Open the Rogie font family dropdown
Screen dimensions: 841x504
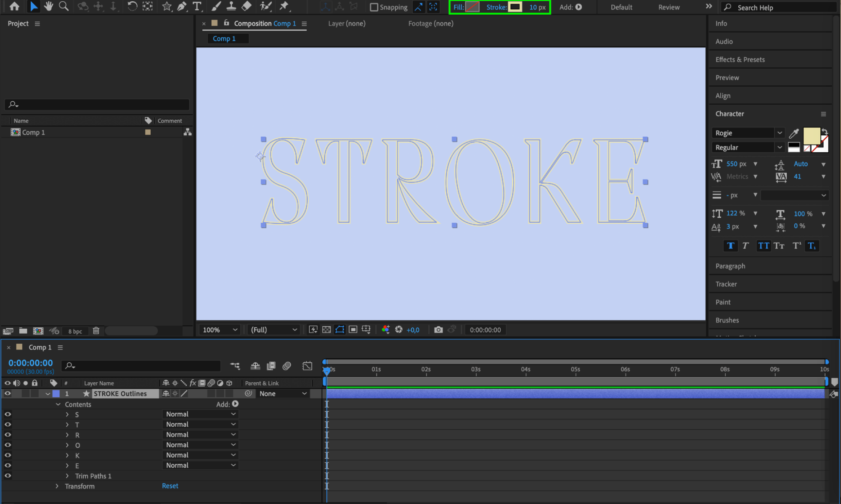779,133
